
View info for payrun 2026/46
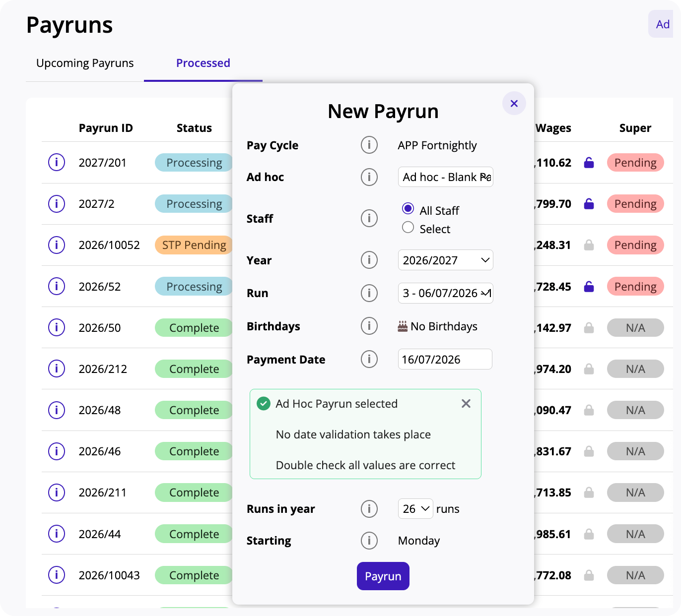57,451
